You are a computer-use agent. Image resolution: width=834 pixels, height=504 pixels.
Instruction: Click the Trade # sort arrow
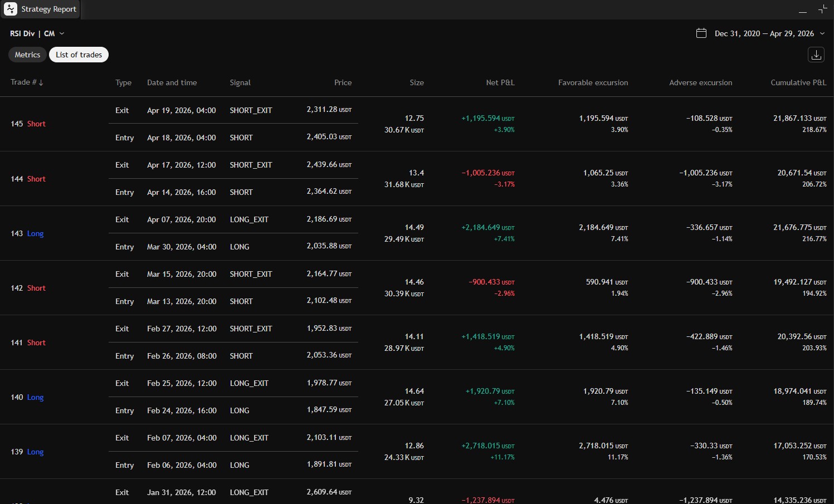pos(41,82)
